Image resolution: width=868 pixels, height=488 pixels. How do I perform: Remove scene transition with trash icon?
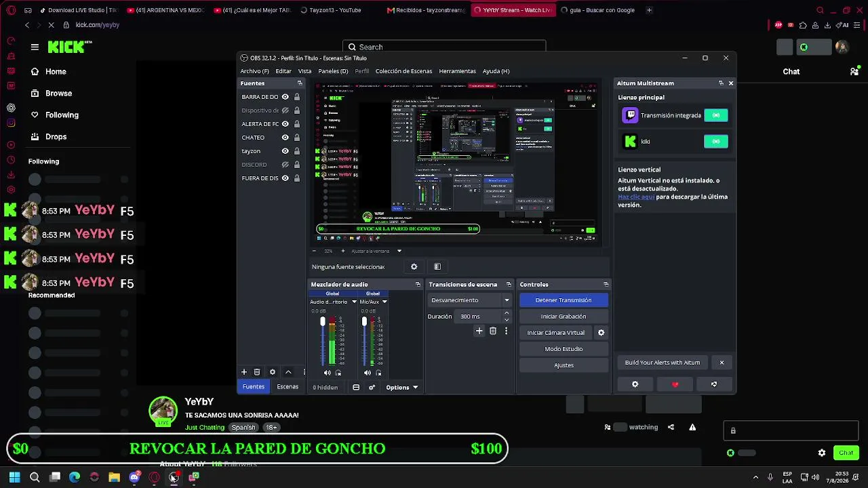pos(493,331)
